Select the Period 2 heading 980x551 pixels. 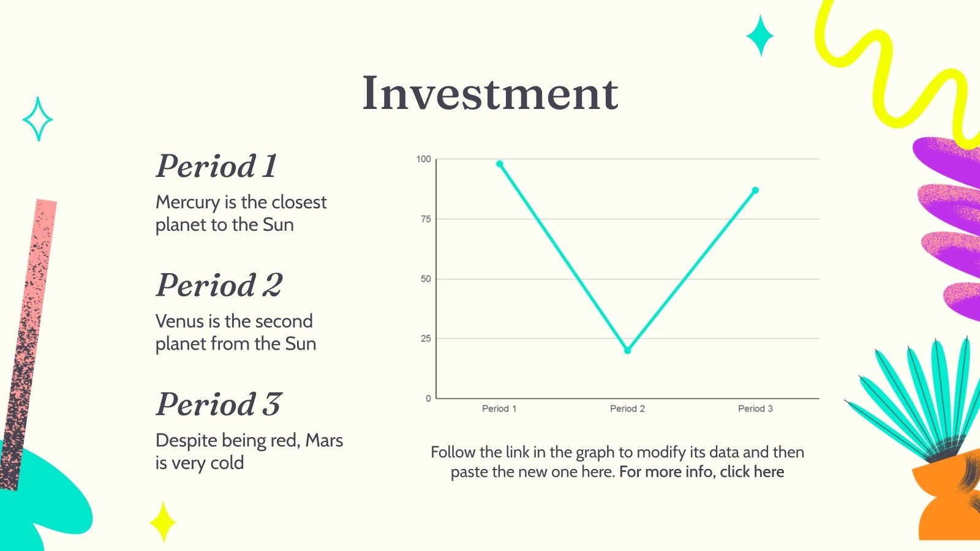pos(219,285)
